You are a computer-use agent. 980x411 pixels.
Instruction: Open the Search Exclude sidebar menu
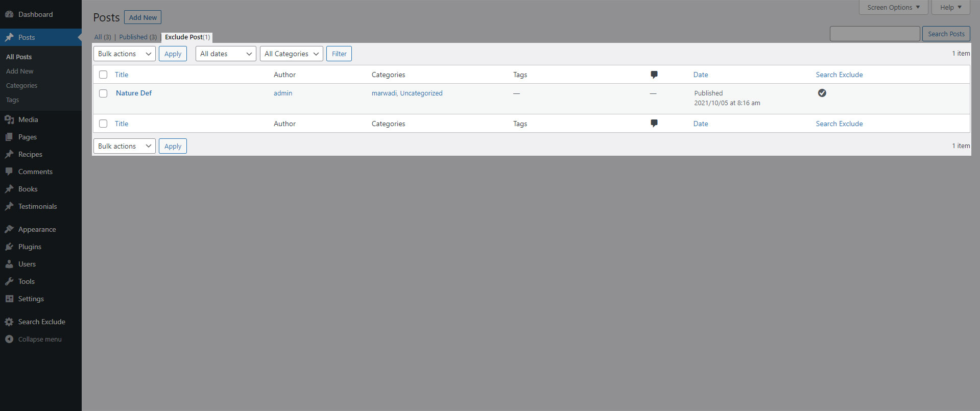pos(41,322)
